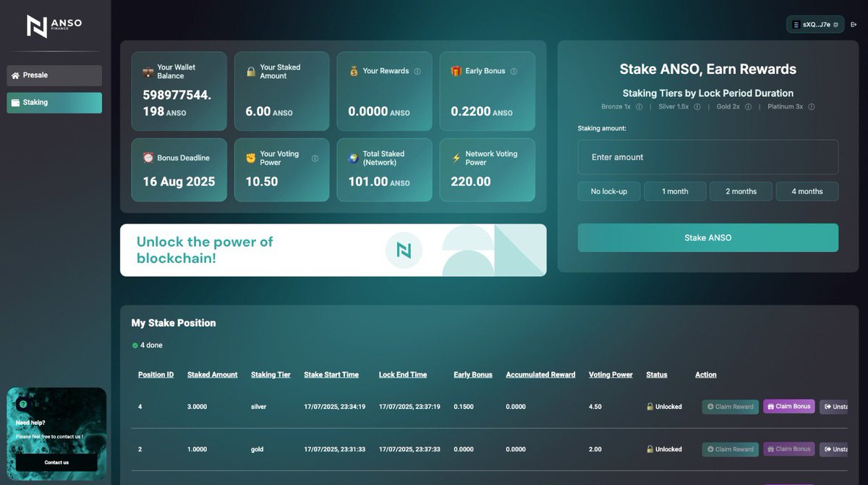868x485 pixels.
Task: Click the briefcase icon on Wallet Balance card
Action: (148, 72)
